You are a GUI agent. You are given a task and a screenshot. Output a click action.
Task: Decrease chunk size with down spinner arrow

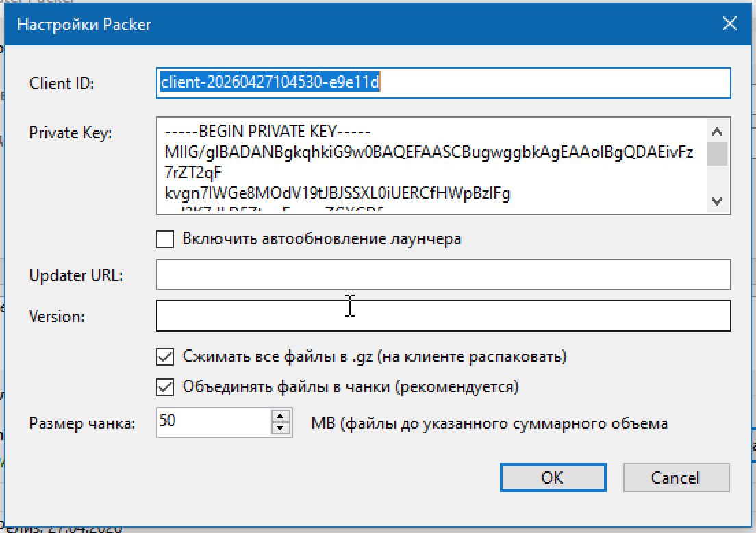[x=280, y=429]
